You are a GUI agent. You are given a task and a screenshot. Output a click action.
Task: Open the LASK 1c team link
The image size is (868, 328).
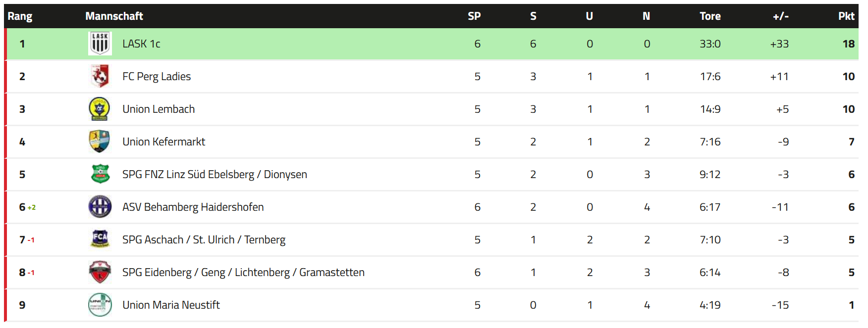click(141, 44)
